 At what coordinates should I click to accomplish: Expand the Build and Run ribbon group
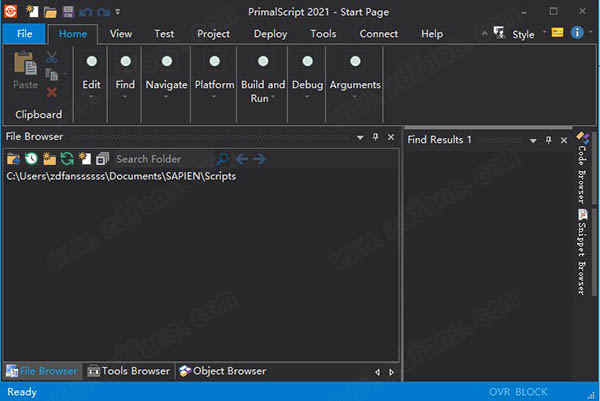263,78
